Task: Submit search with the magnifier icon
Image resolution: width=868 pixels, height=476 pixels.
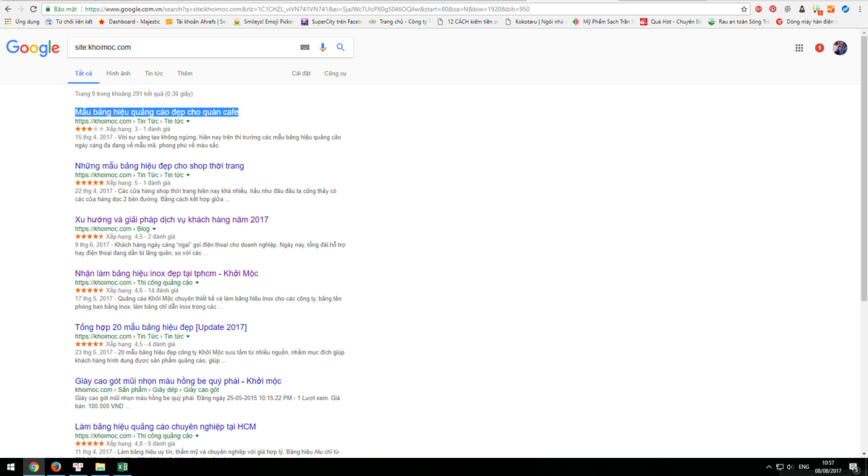Action: (340, 48)
